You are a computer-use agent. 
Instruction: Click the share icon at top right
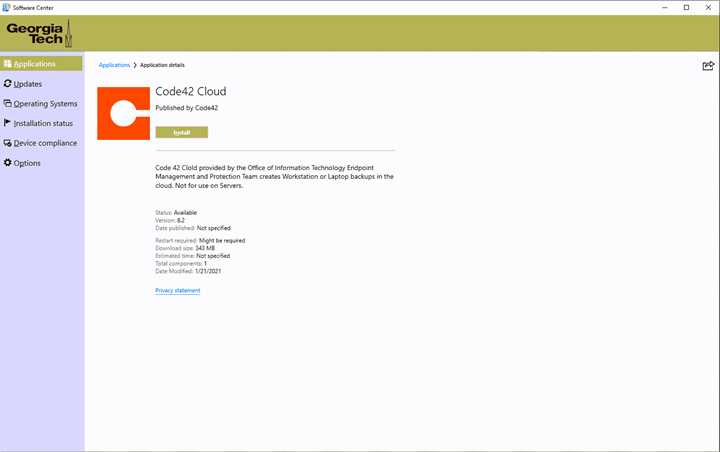click(708, 66)
